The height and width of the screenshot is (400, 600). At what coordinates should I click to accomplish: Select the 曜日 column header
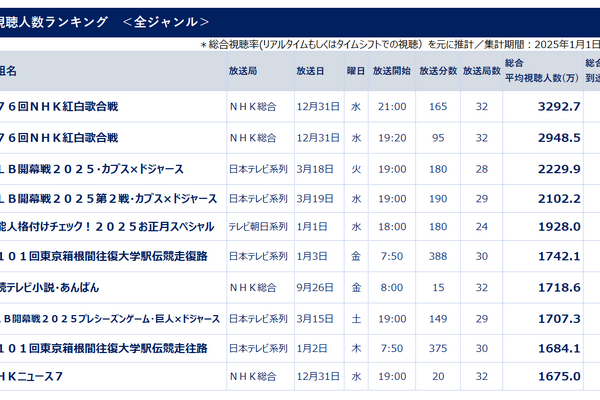(x=355, y=72)
